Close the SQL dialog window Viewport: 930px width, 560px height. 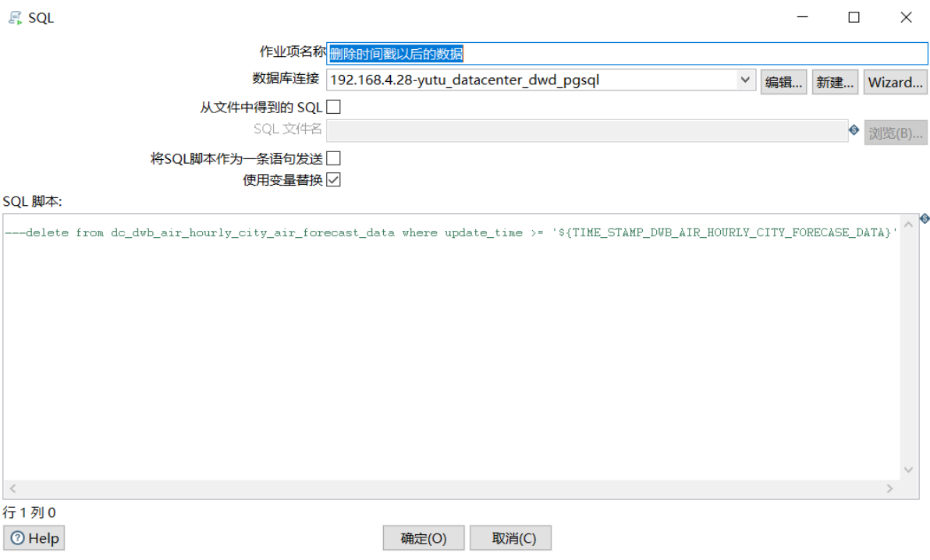coord(906,17)
